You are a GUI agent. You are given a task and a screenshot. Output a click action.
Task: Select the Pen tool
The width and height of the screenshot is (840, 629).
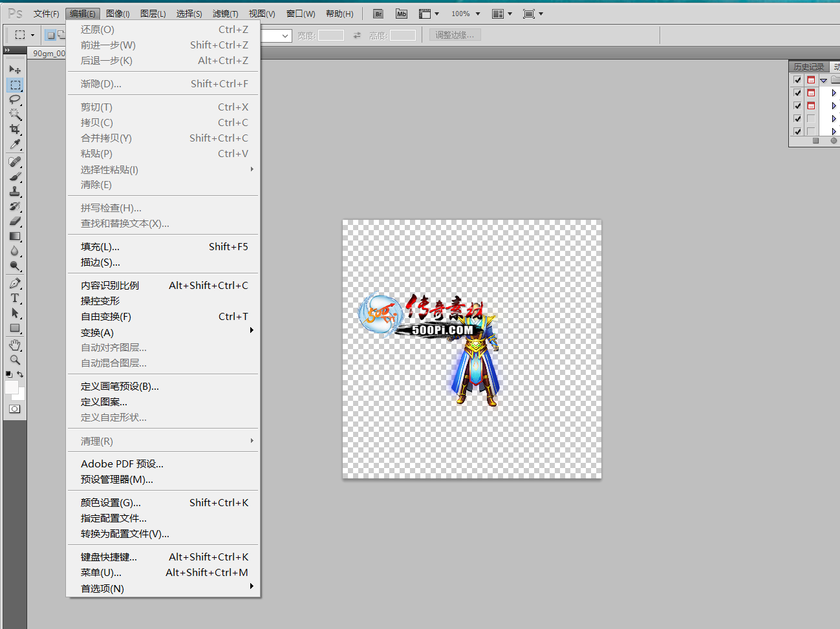15,283
